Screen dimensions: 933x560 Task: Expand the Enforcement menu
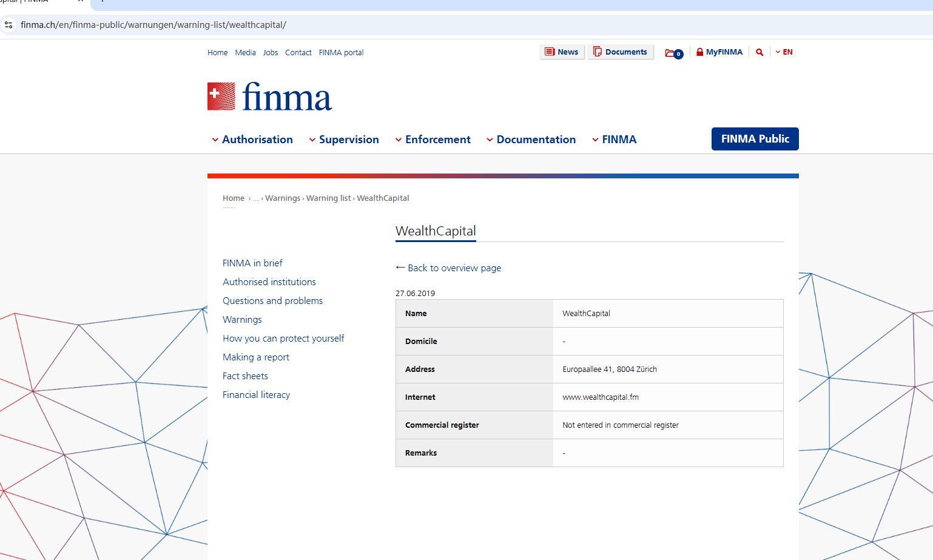click(x=433, y=140)
